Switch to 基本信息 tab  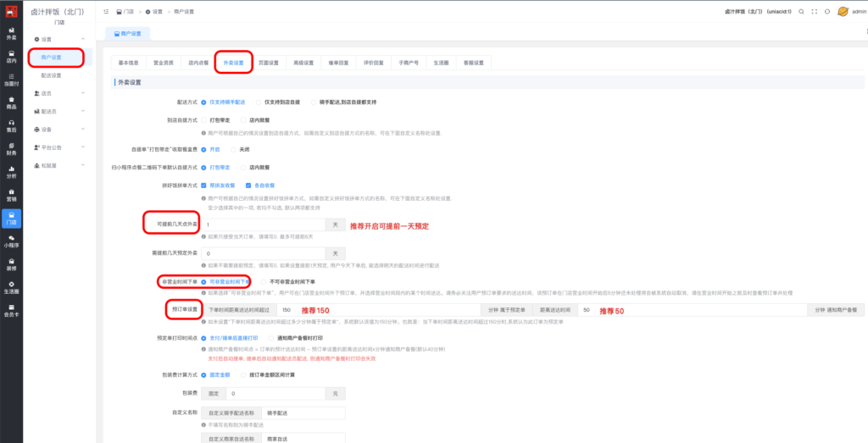point(129,63)
